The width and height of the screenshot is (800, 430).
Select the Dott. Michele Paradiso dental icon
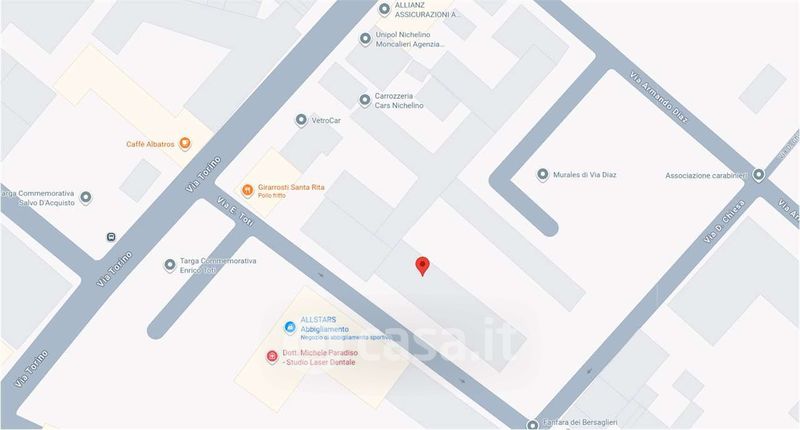tap(272, 356)
